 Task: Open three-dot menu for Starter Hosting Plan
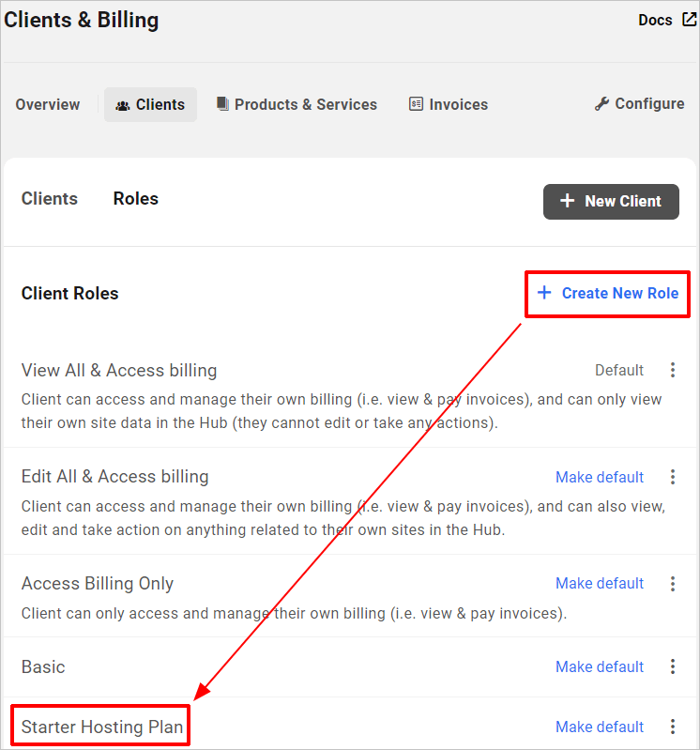click(x=672, y=727)
